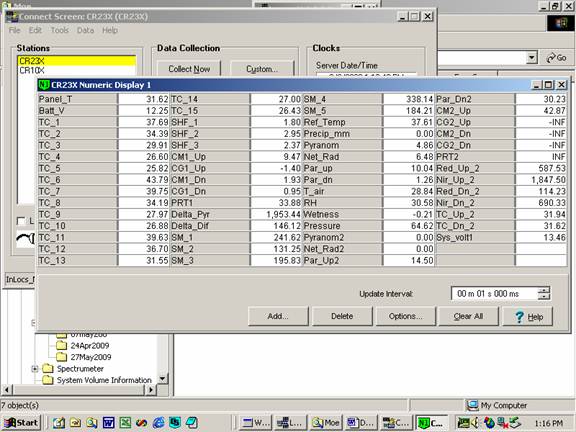The width and height of the screenshot is (576, 432).
Task: Open the infinity-shaped quick launch icon
Action: 142,423
